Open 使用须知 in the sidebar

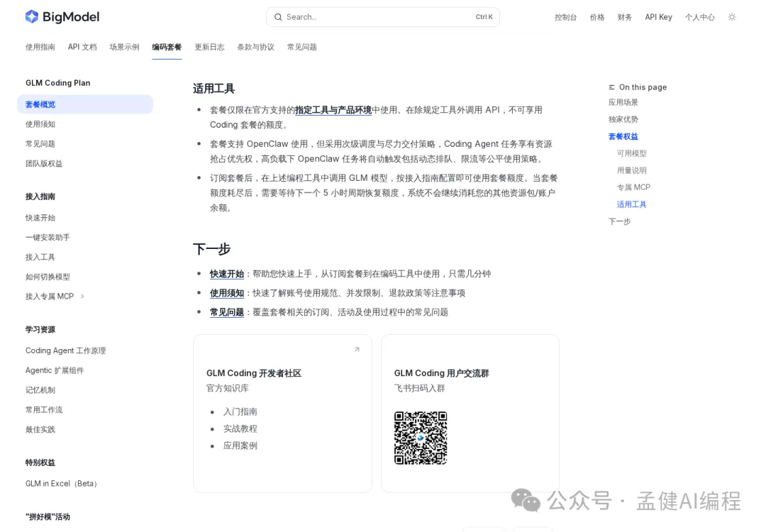coord(40,124)
